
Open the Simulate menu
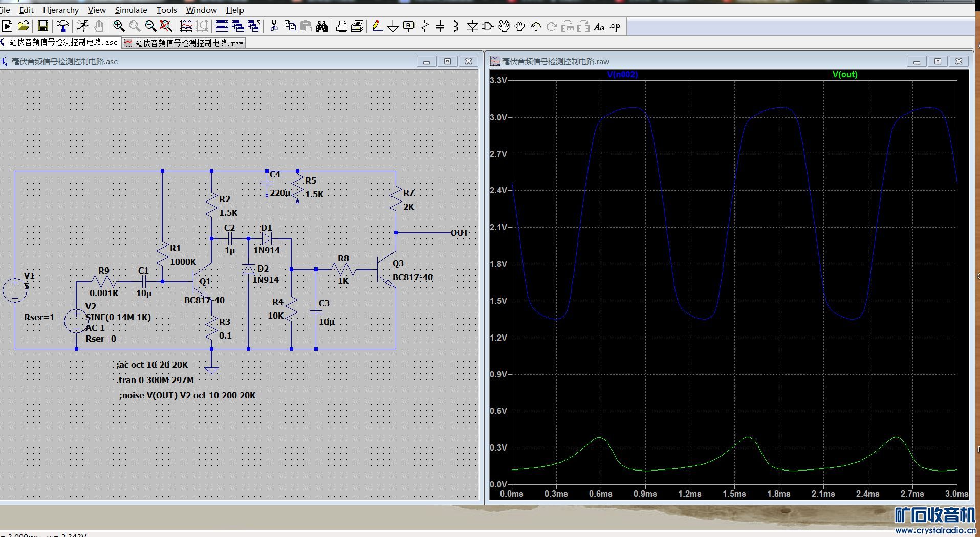coord(131,10)
